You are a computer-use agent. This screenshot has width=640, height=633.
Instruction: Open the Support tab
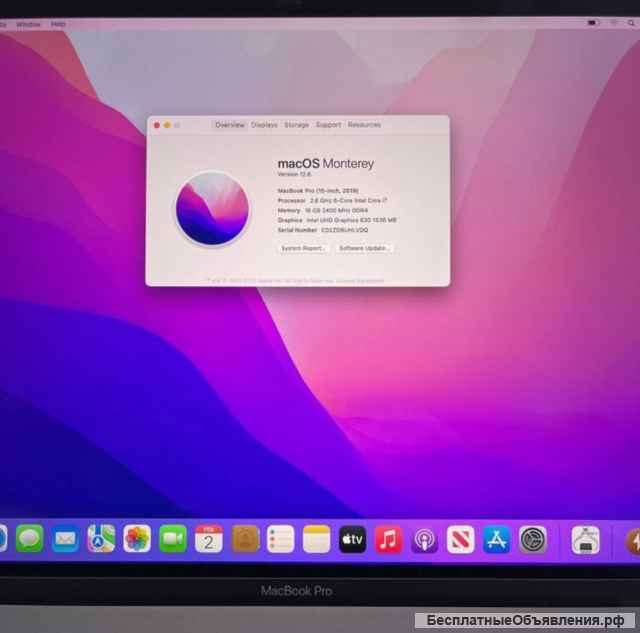pos(328,125)
